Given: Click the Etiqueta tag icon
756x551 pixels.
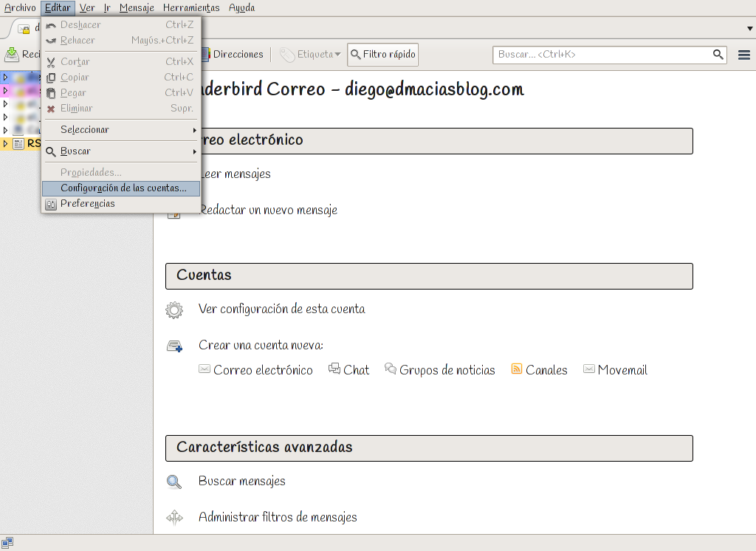Looking at the screenshot, I should click(x=287, y=55).
